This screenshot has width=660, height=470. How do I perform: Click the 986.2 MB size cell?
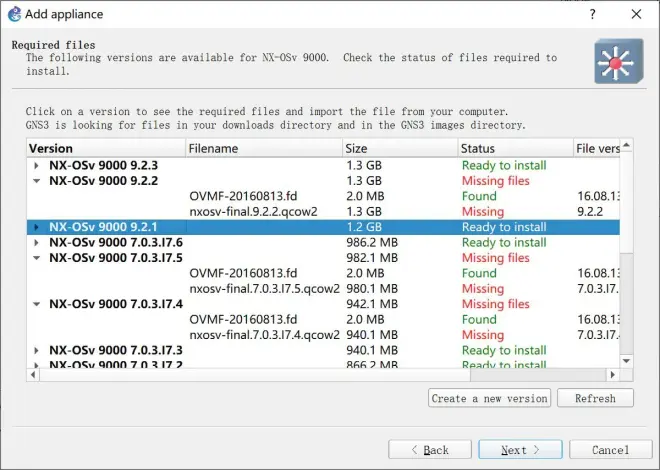372,242
